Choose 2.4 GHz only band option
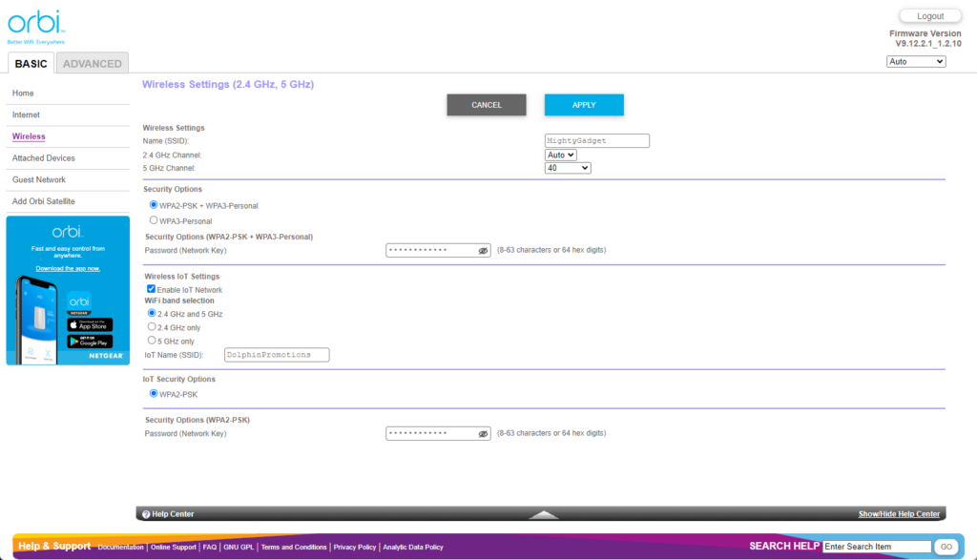 pos(152,326)
